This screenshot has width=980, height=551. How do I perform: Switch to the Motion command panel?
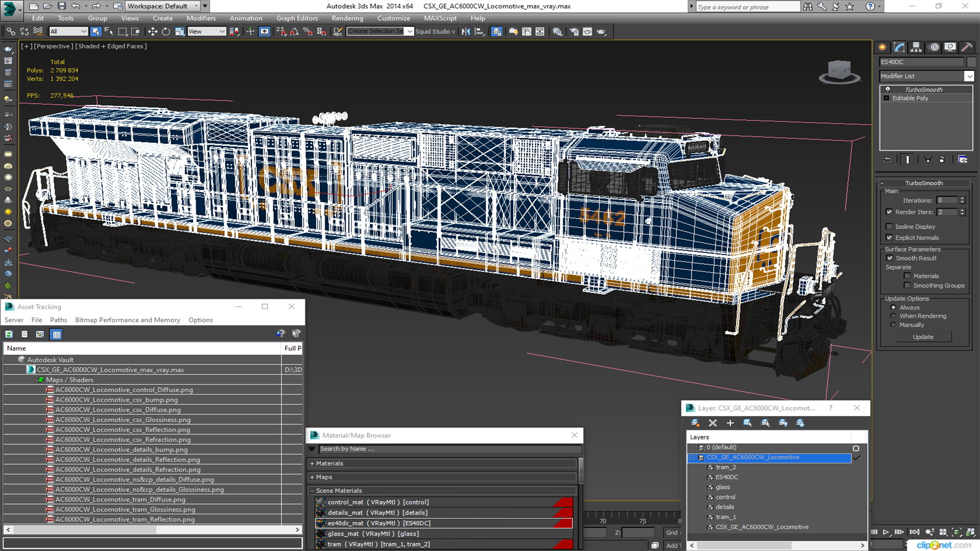(934, 47)
